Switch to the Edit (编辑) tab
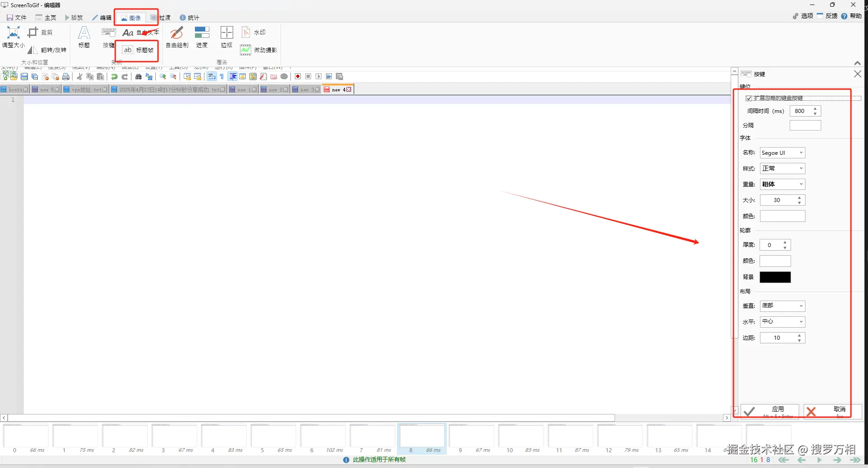 pos(102,18)
